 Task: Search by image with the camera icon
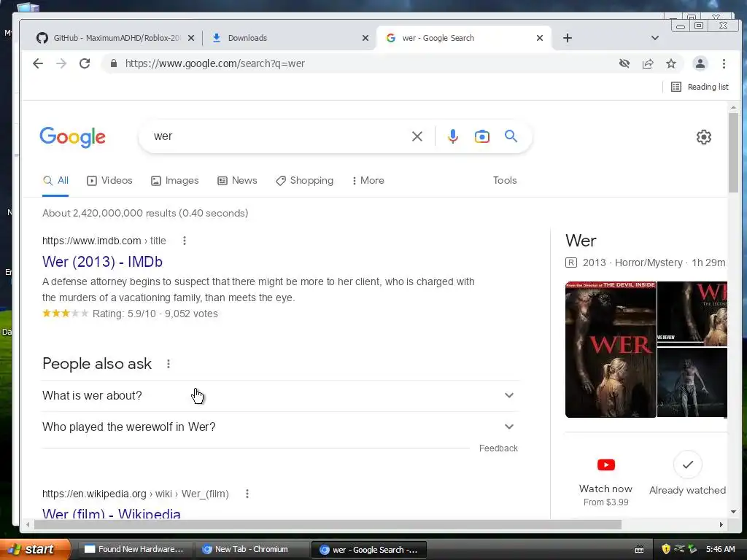click(x=481, y=136)
